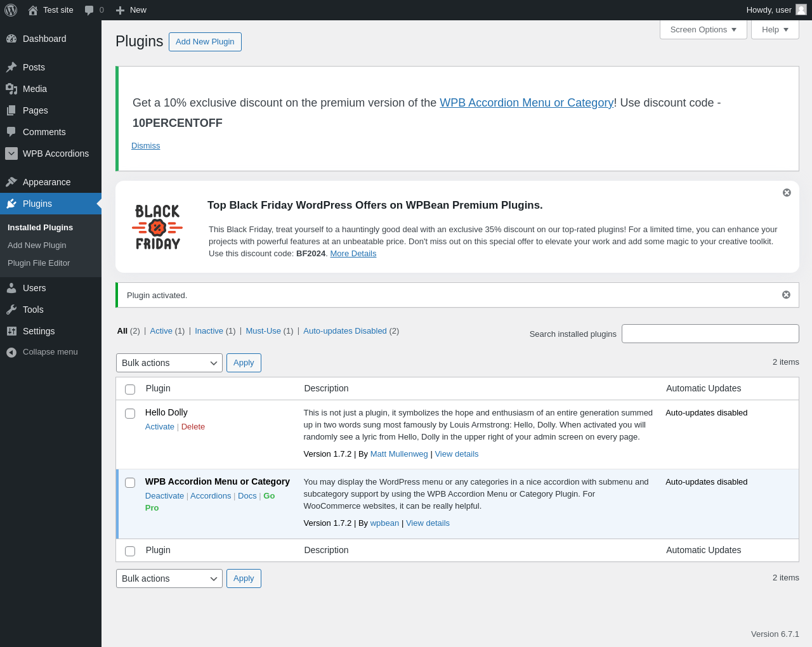The image size is (812, 647).
Task: Click the top Automatic Updates column header
Action: (x=704, y=389)
